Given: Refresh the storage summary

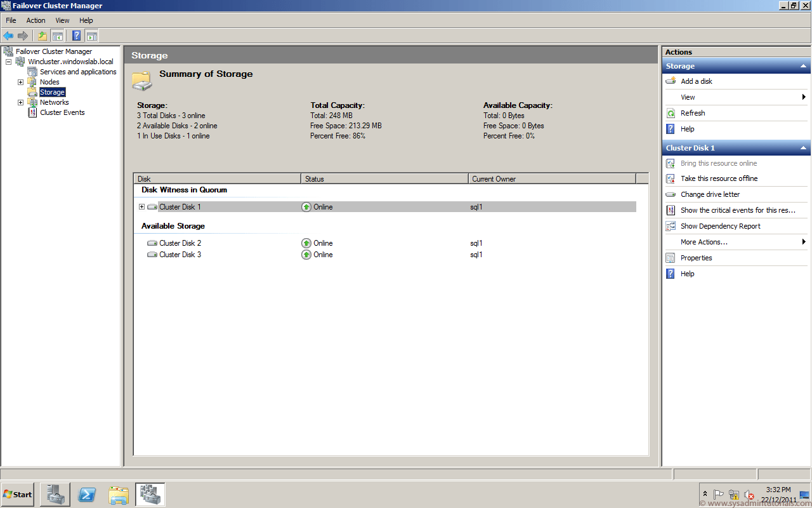Looking at the screenshot, I should coord(693,112).
